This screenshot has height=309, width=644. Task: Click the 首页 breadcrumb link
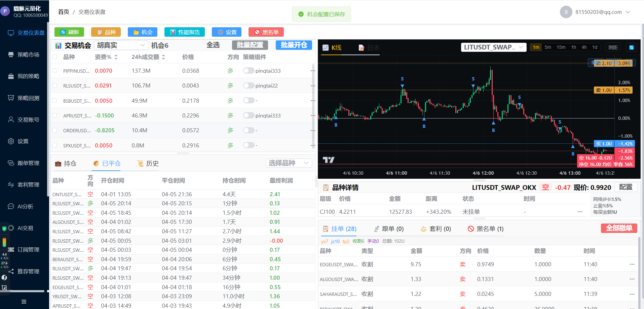tap(64, 12)
